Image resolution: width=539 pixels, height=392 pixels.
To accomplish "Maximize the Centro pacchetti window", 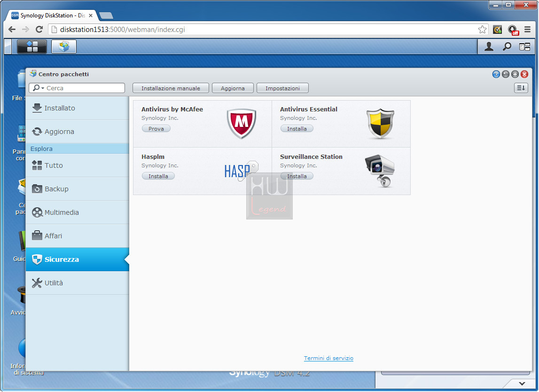I will click(x=515, y=74).
